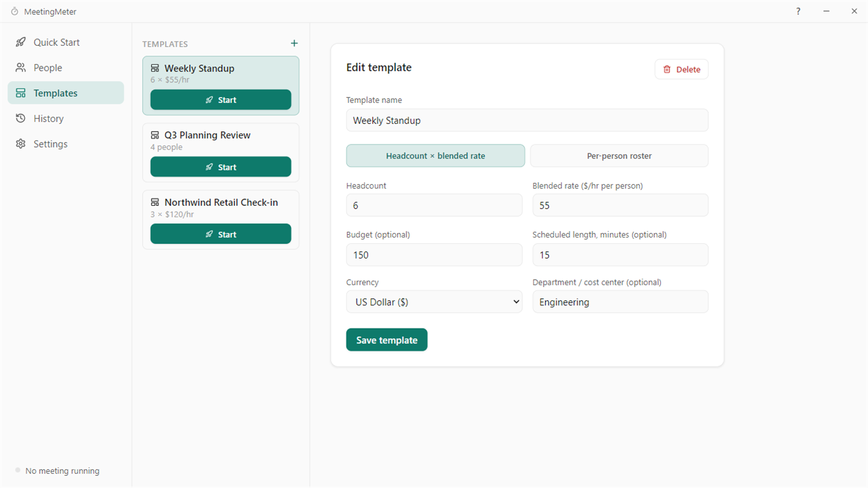The width and height of the screenshot is (868, 488).
Task: Select the Northwind Retail Check-in template title
Action: click(221, 202)
